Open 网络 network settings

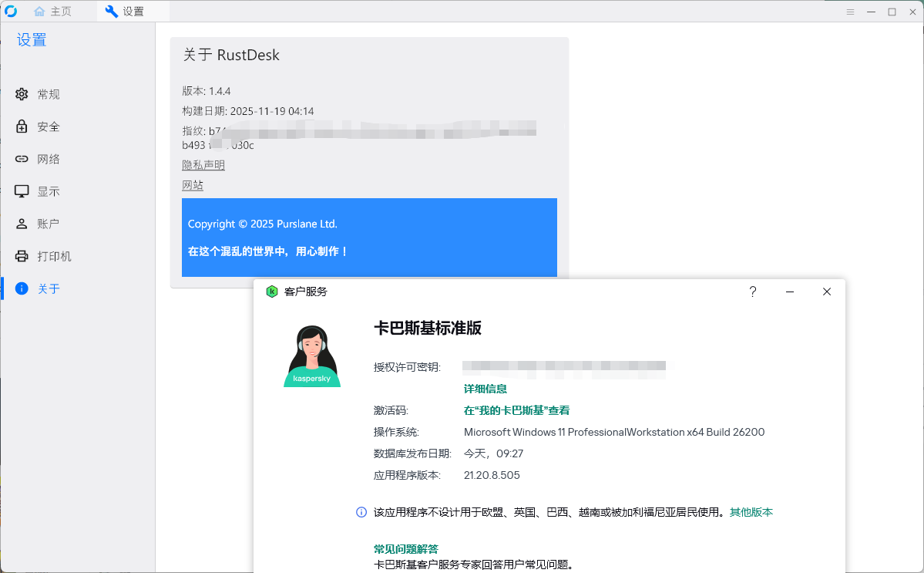point(49,159)
